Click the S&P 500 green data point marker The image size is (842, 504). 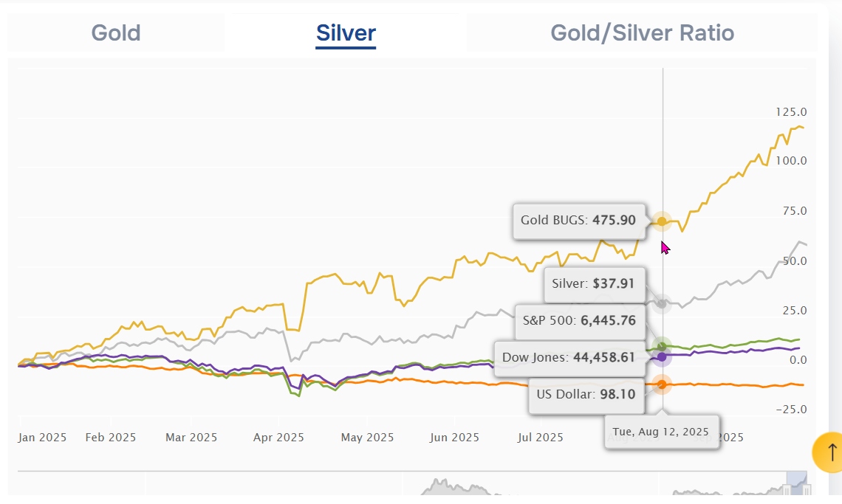click(662, 346)
